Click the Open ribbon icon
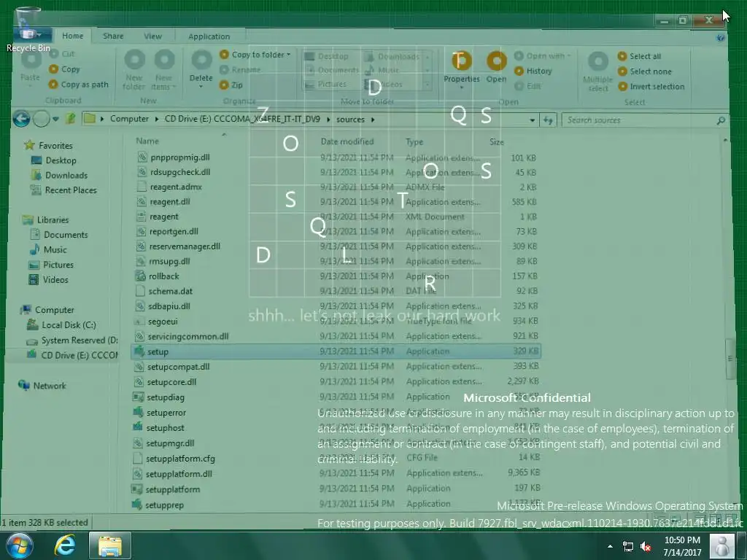This screenshot has height=560, width=747. point(496,67)
